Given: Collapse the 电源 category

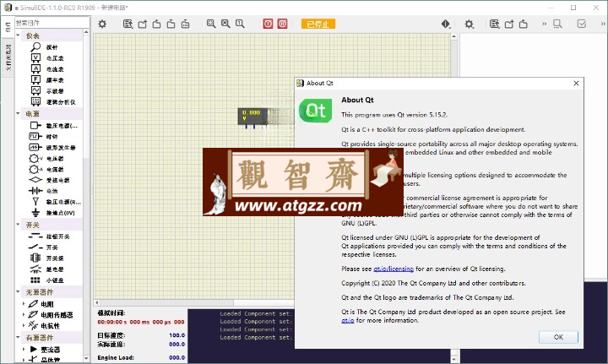Looking at the screenshot, I should pos(19,113).
